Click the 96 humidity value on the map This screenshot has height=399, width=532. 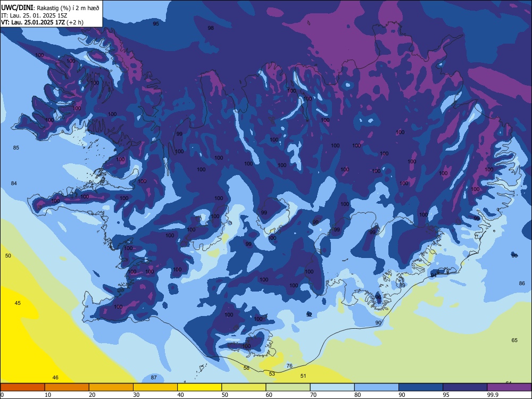378,297
